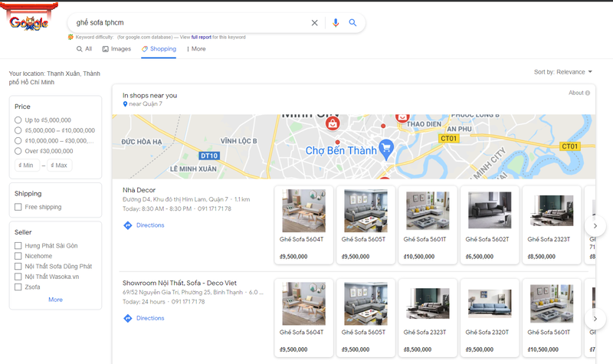
Task: Open Nhà Decor Ghế Sofa 5605T thumbnail
Action: (x=366, y=211)
